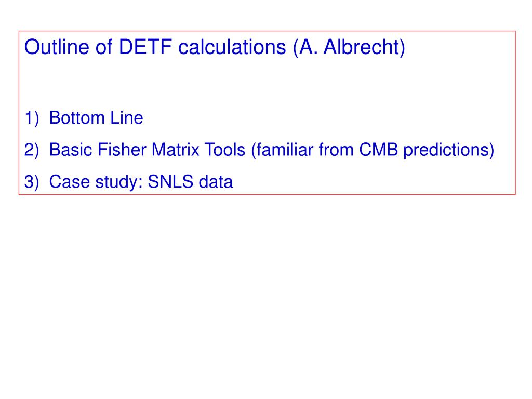Select the parenthetical 'familiar from CMB predictions'
The image size is (532, 399).
(373, 151)
